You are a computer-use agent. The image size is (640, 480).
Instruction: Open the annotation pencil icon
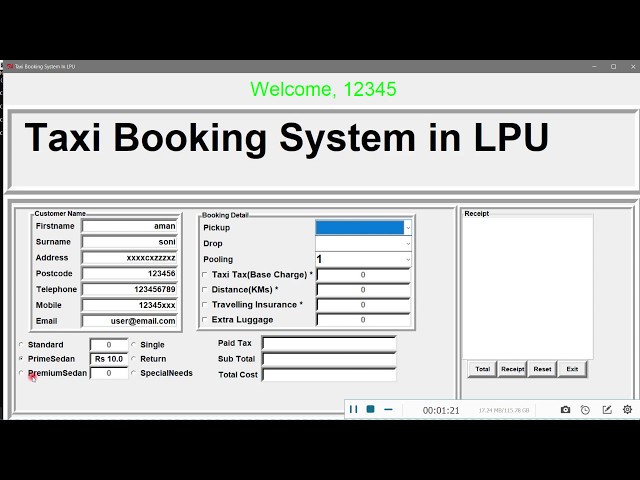(x=607, y=409)
